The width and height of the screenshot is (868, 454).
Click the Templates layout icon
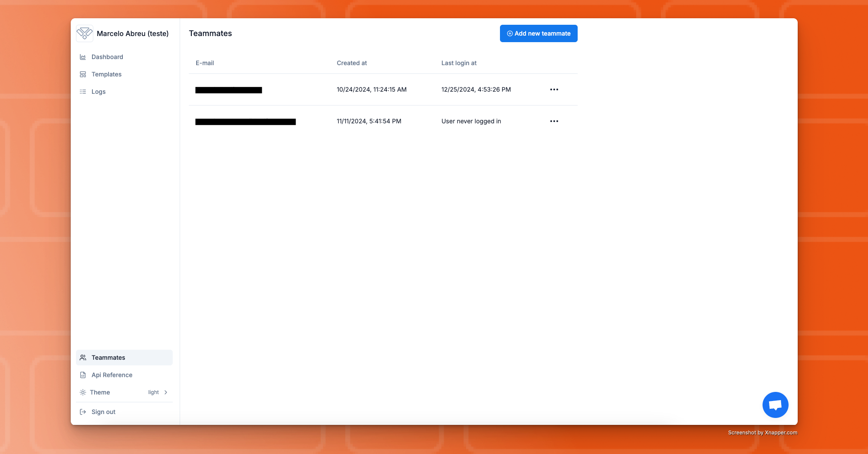[83, 74]
